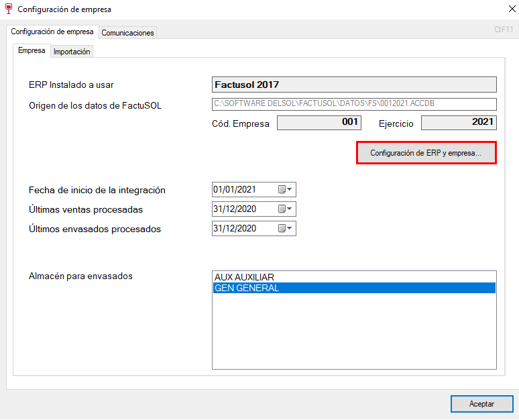Image resolution: width=519 pixels, height=420 pixels.
Task: Select the Empresa sub-tab
Action: [x=32, y=50]
